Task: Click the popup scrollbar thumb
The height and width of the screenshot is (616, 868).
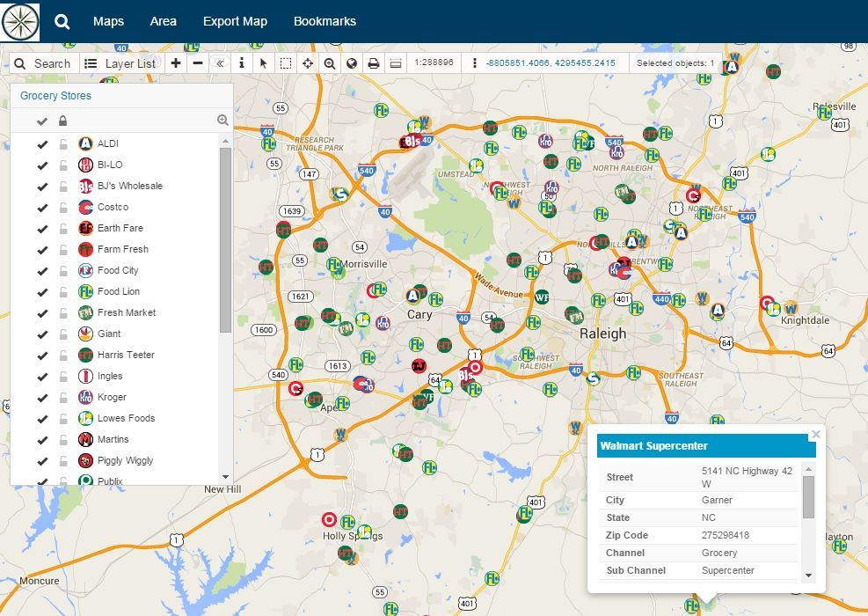Action: (x=809, y=497)
